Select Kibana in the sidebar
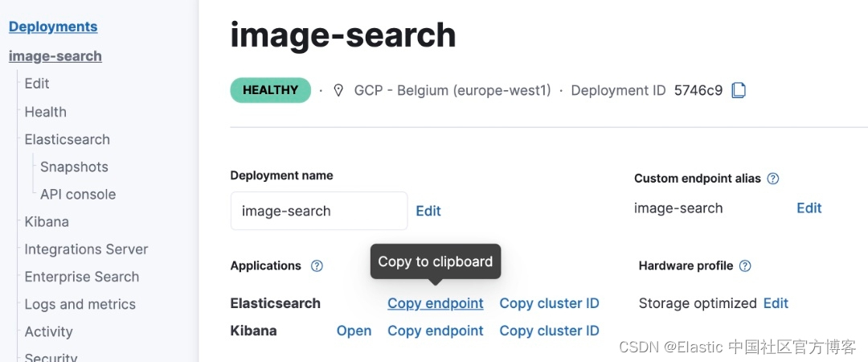Image resolution: width=868 pixels, height=362 pixels. point(47,222)
